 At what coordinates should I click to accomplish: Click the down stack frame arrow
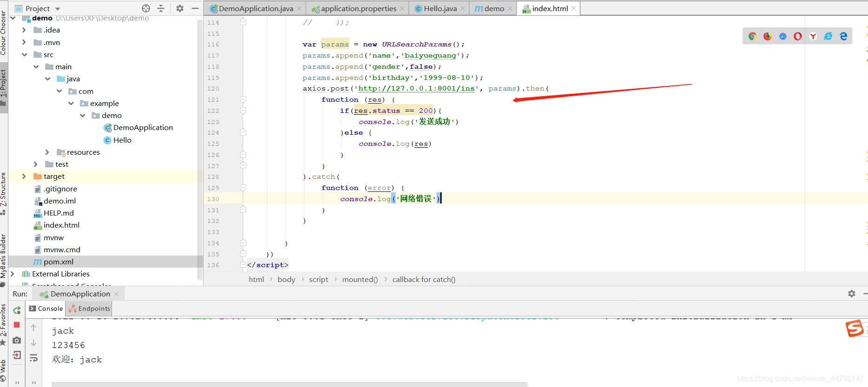(33, 343)
